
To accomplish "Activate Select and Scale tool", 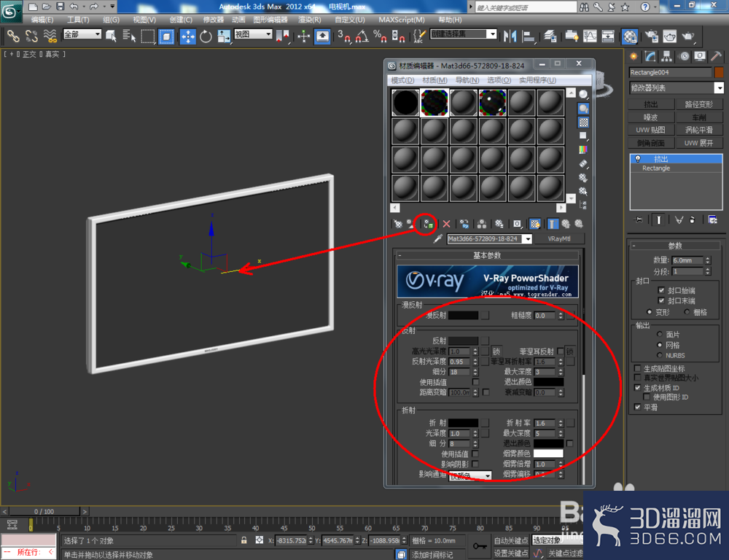I will point(224,36).
